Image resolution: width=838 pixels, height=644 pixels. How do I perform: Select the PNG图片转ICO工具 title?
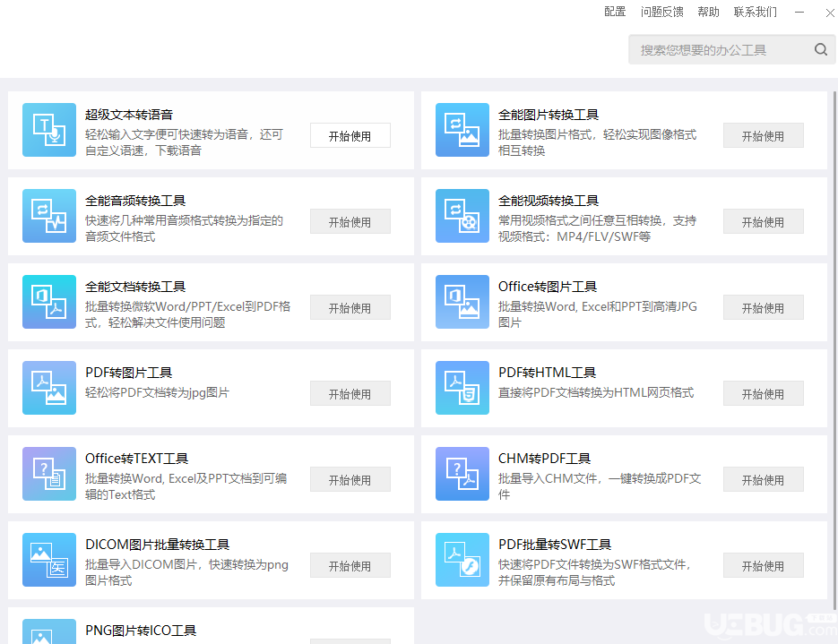pos(141,630)
